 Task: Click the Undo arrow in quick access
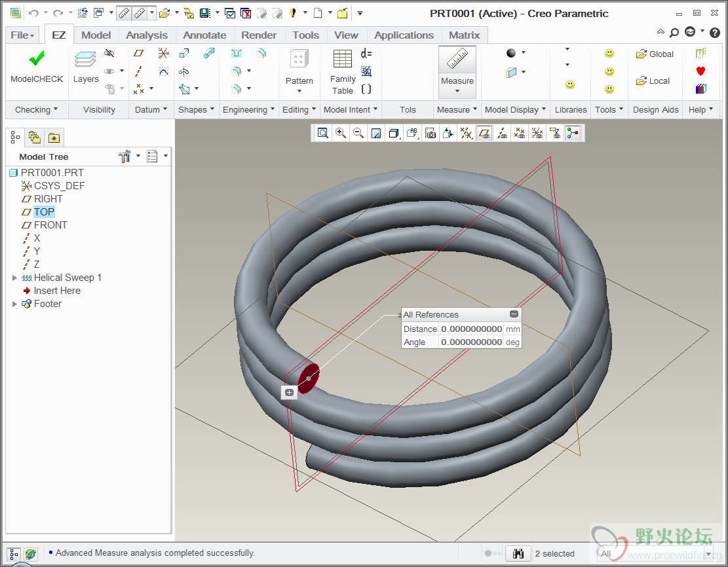(33, 13)
